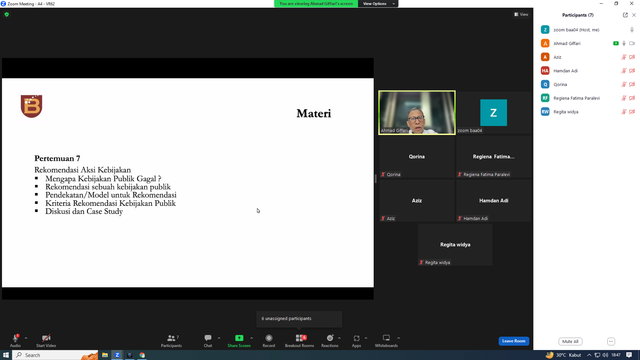Viewport: 640px width, 360px height.
Task: Click Hamdan Adi's muted microphone icon
Action: point(624,71)
